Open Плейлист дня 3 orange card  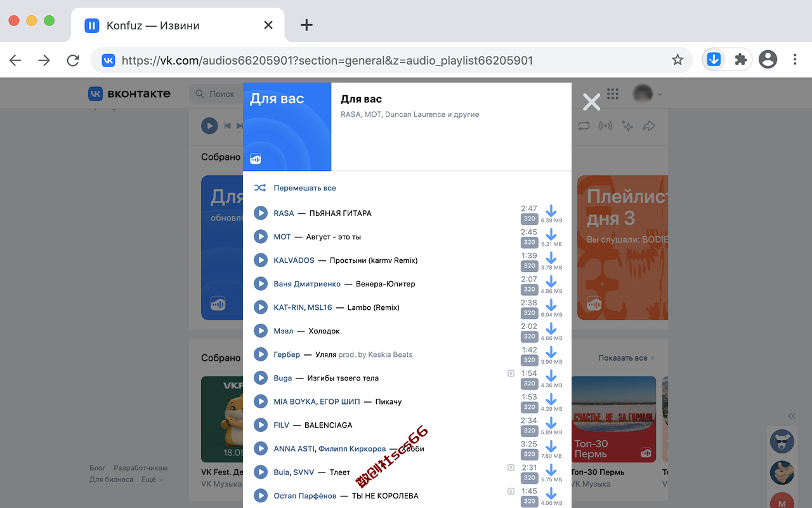coord(622,248)
